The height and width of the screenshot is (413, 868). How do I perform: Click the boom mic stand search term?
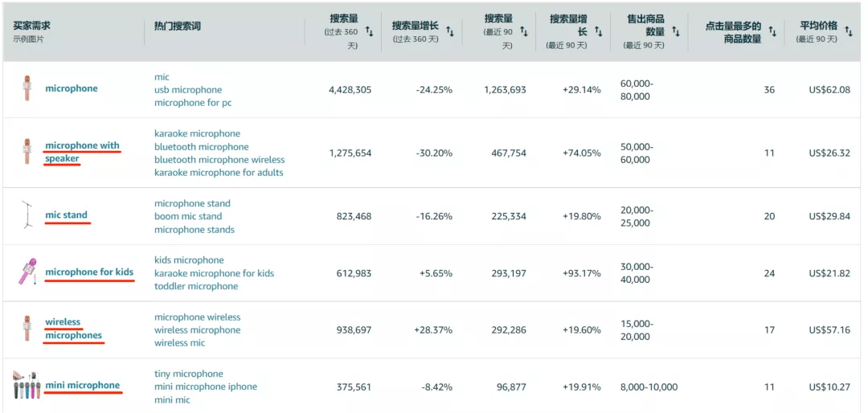(x=188, y=216)
